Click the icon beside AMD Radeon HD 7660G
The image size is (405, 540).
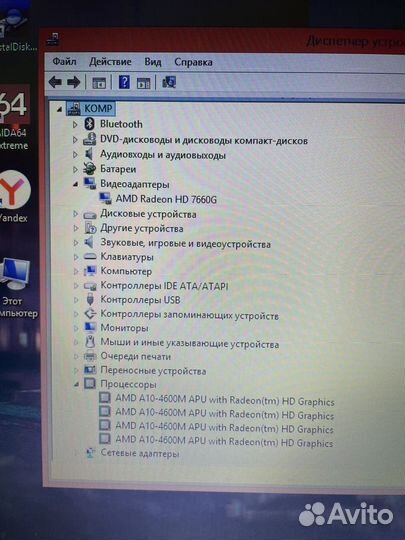pyautogui.click(x=105, y=198)
